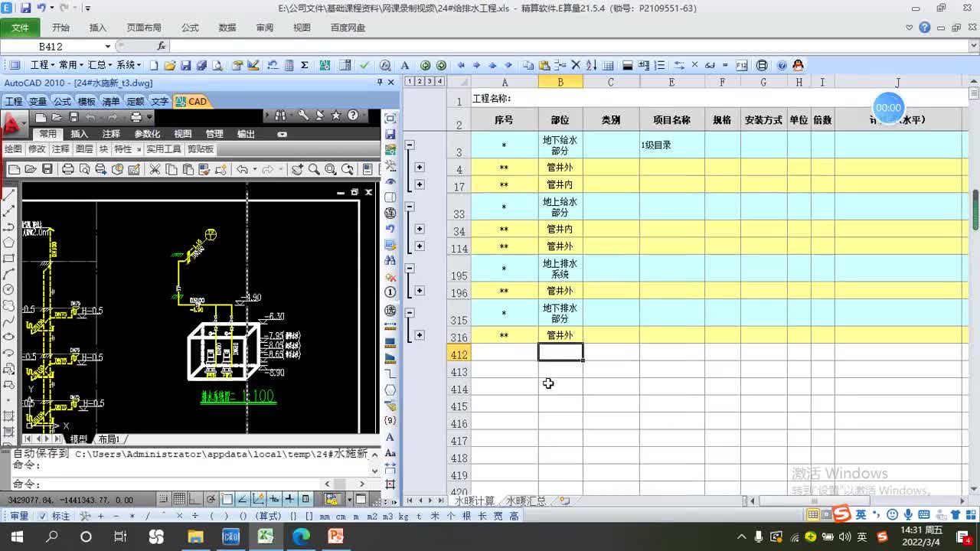
Task: Click the QQ penguin icon
Action: point(798,65)
